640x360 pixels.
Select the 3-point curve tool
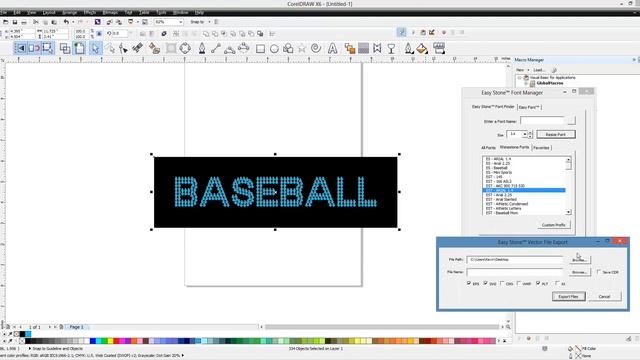[229, 49]
